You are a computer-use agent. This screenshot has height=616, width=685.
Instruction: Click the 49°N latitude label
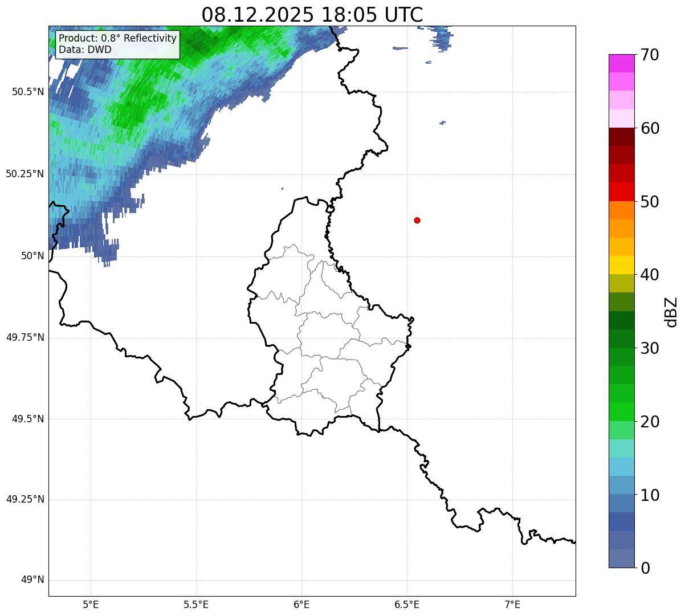(x=32, y=580)
